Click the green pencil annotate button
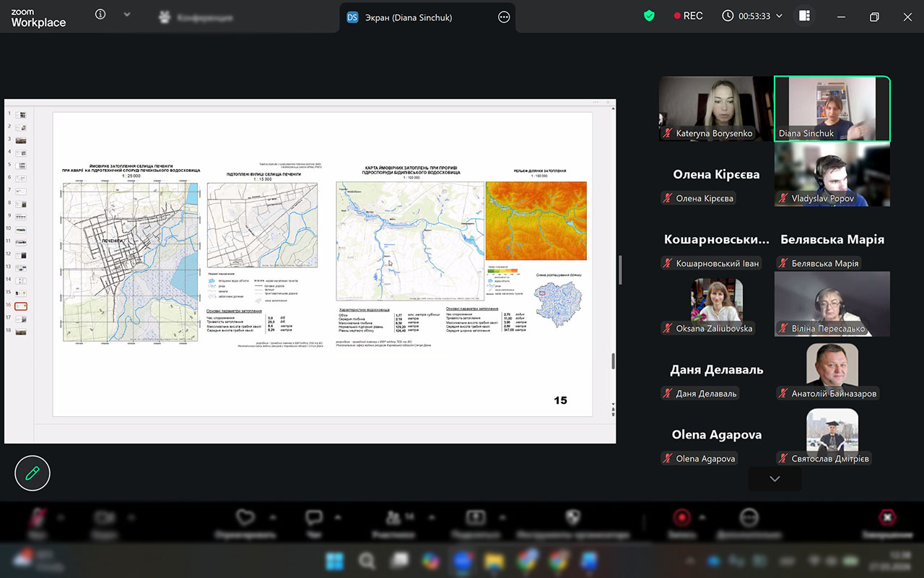The image size is (924, 578). point(32,473)
